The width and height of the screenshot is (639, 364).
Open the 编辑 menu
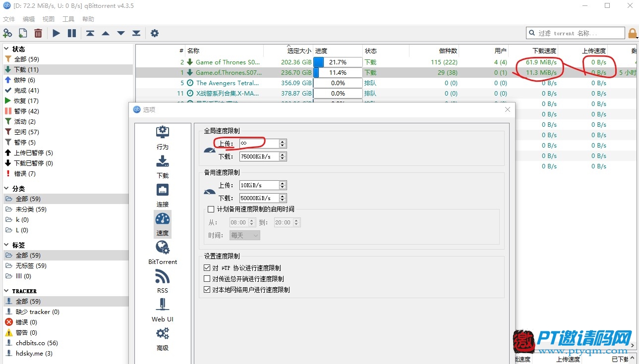pos(29,19)
